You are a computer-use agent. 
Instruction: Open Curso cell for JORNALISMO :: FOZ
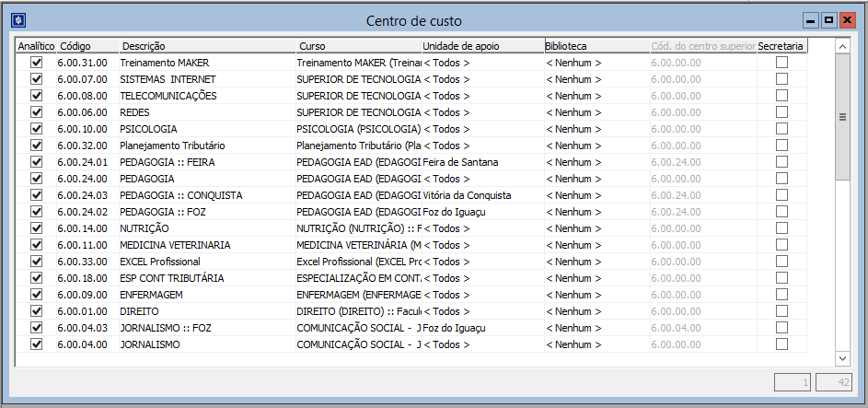358,328
